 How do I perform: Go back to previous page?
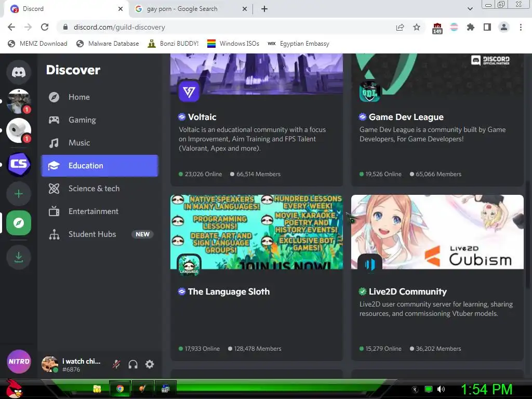click(11, 27)
